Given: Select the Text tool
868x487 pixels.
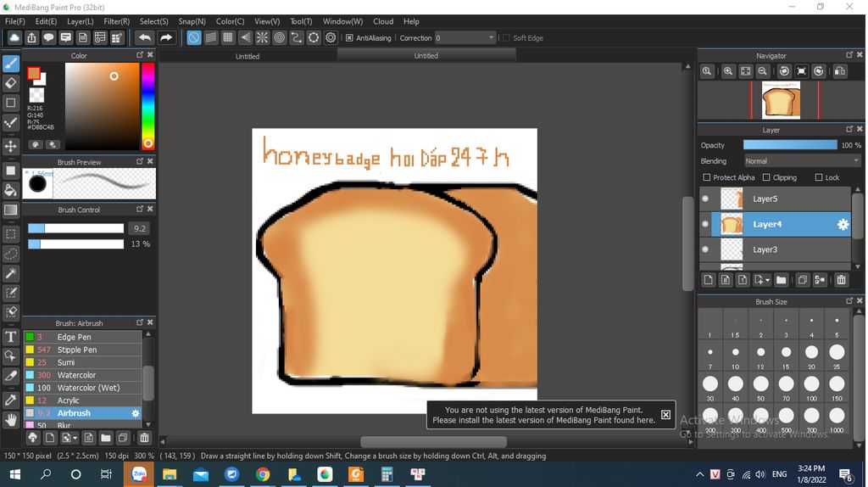Looking at the screenshot, I should pos(10,336).
